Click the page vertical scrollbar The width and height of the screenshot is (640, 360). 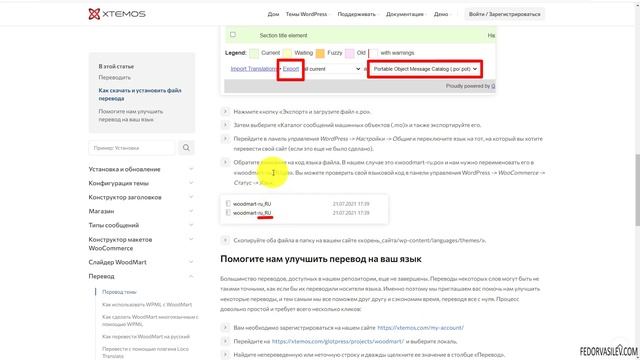point(637,190)
